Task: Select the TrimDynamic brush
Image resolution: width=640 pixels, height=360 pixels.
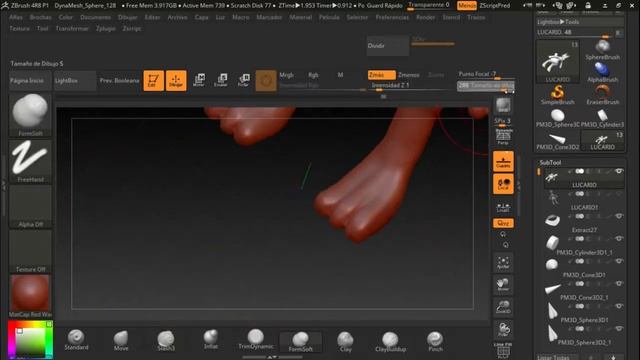Action: (256, 340)
